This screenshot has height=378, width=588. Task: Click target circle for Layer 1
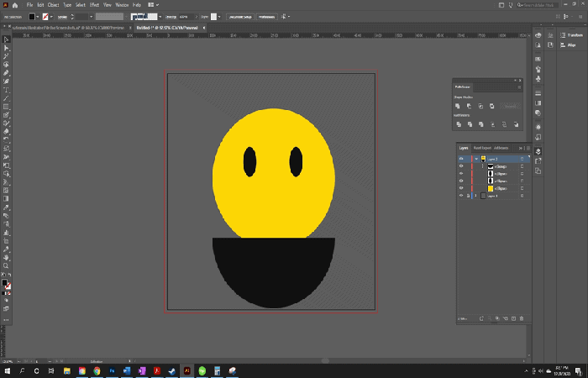point(522,196)
